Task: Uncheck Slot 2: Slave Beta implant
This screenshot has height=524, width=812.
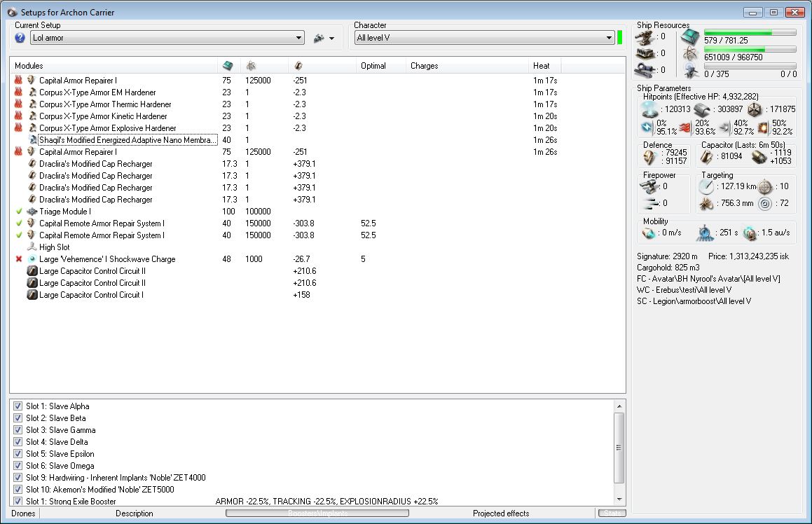Action: point(18,418)
